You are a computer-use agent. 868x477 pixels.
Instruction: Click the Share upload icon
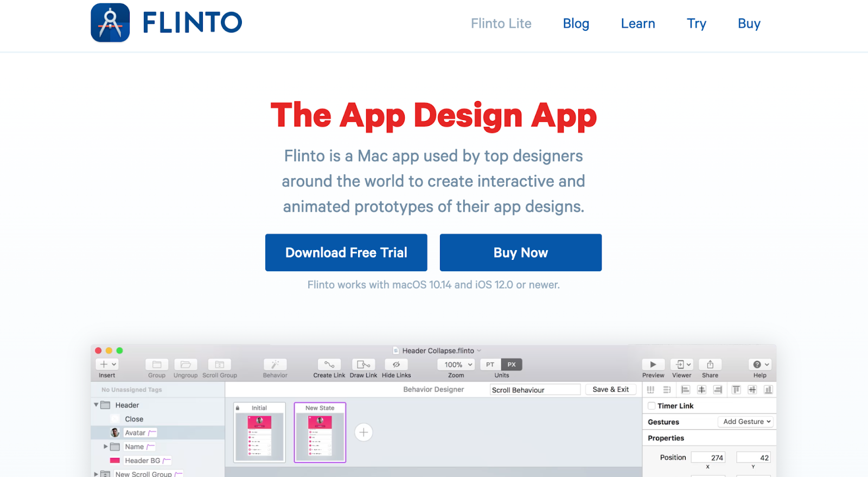[710, 364]
